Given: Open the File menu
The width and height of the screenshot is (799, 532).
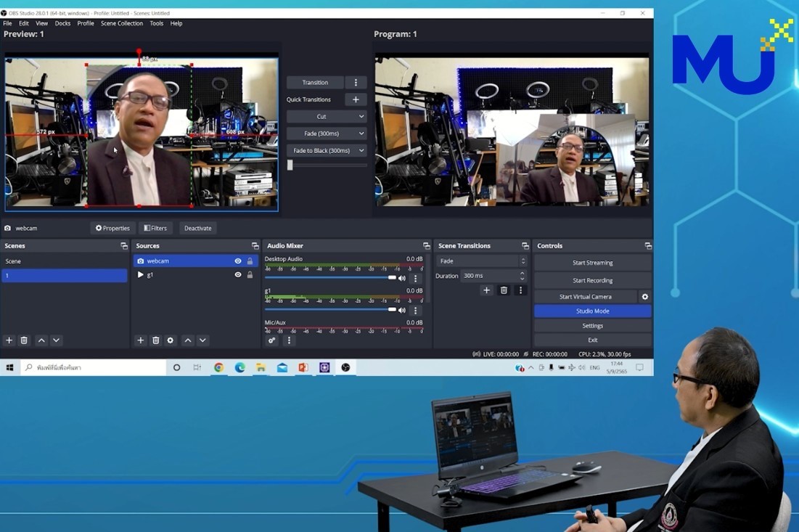Looking at the screenshot, I should pyautogui.click(x=8, y=23).
